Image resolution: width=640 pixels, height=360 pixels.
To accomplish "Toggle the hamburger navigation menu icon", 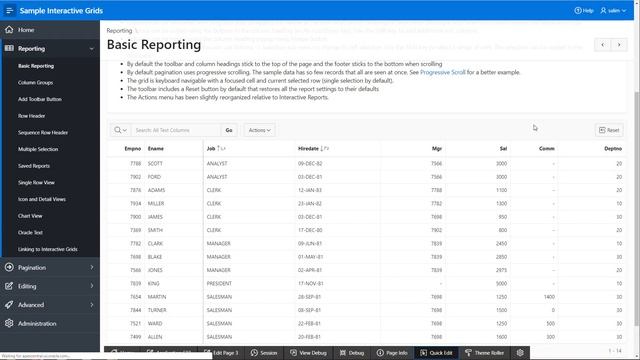I will click(x=9, y=10).
